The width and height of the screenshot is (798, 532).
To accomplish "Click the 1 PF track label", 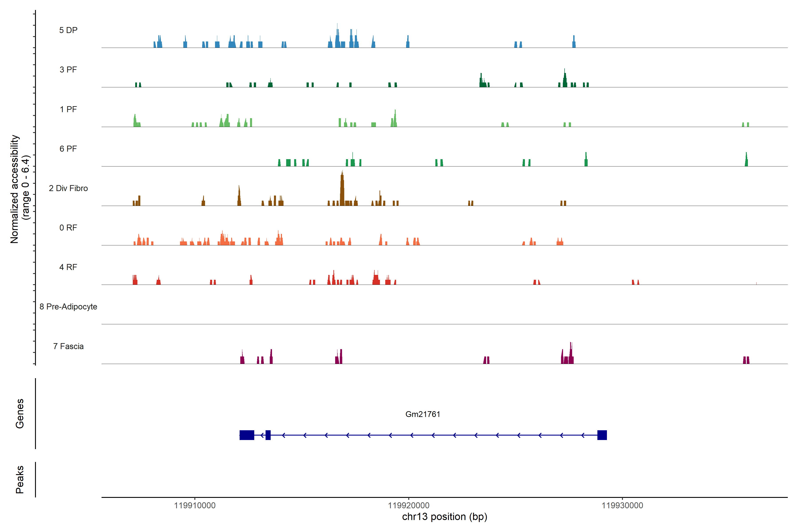I will point(68,109).
